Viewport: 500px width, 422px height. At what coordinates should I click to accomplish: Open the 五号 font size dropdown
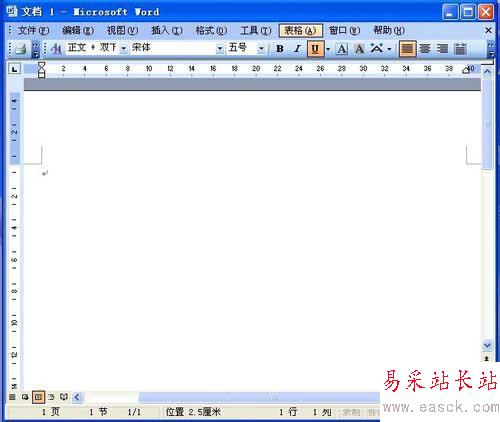[261, 49]
